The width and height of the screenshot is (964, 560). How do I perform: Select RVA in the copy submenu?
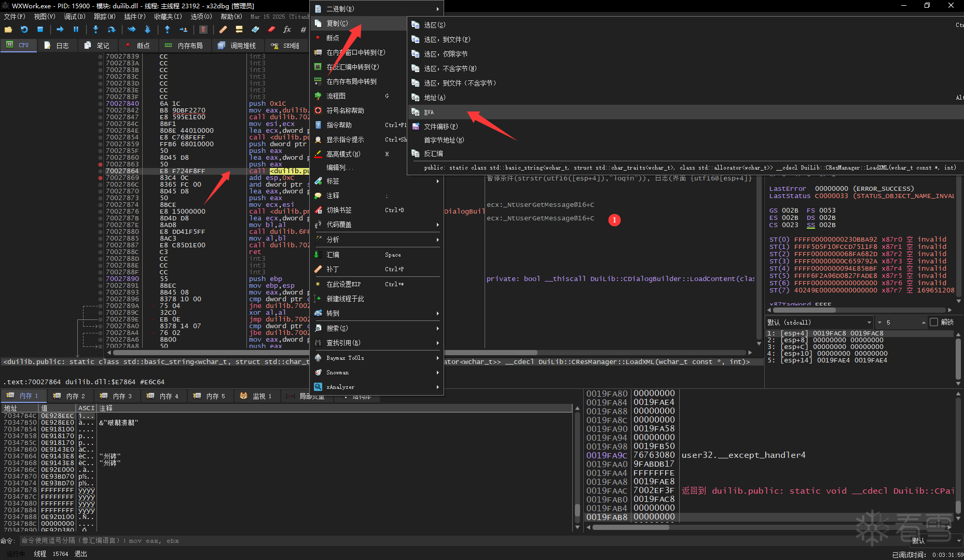click(429, 112)
